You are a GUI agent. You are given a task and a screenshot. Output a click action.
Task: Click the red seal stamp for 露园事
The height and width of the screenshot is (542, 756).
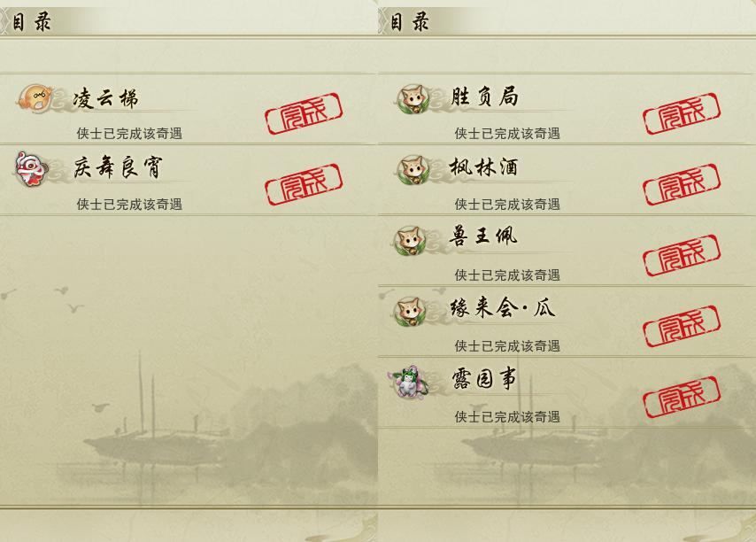pyautogui.click(x=682, y=397)
